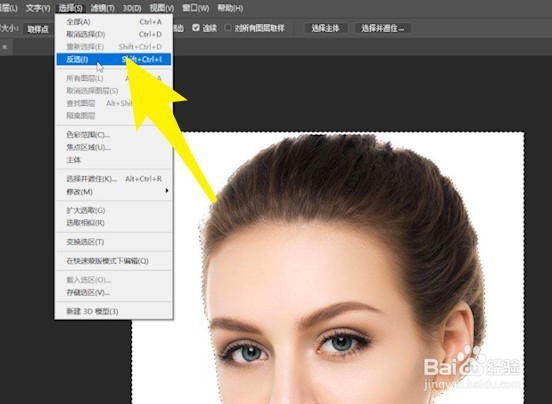The width and height of the screenshot is (552, 404).
Task: Open the 取样点 sample size dropdown
Action: tap(38, 29)
